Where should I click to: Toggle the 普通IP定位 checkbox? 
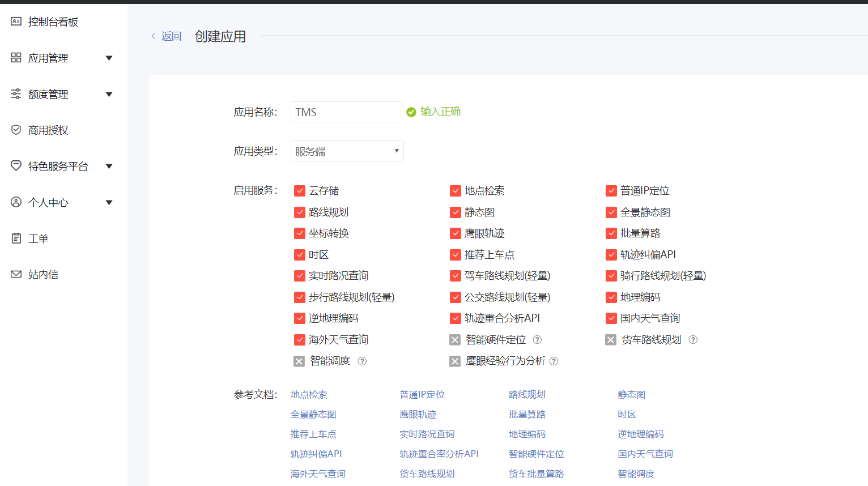click(611, 191)
